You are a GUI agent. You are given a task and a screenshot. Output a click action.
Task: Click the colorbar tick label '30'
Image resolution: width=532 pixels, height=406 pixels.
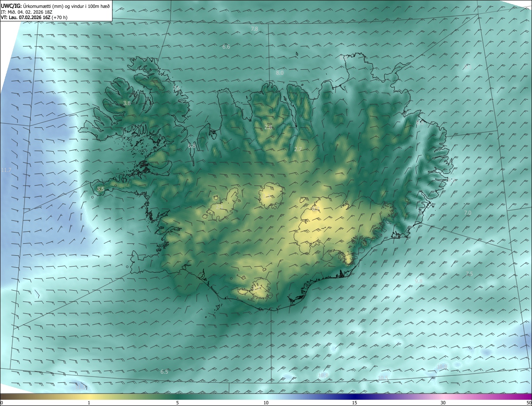coord(443,403)
